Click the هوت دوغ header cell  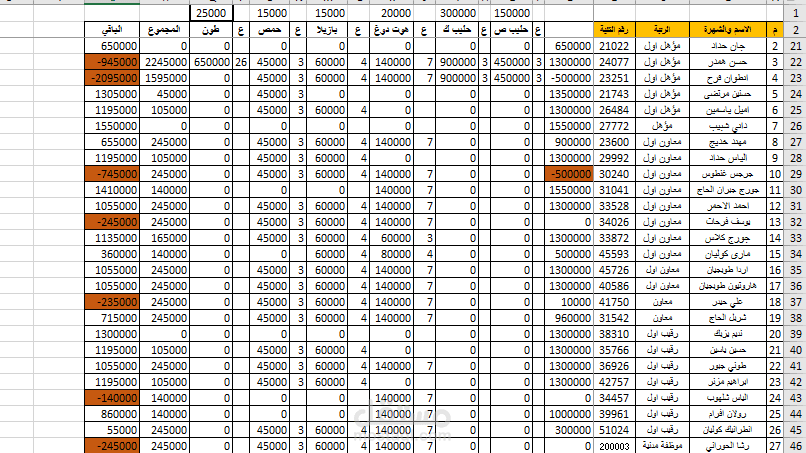(x=391, y=30)
